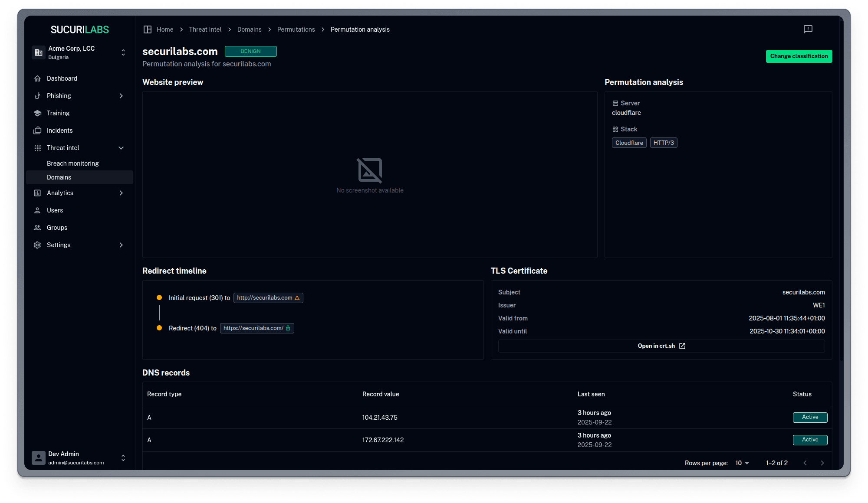Click the Users person icon

37,210
